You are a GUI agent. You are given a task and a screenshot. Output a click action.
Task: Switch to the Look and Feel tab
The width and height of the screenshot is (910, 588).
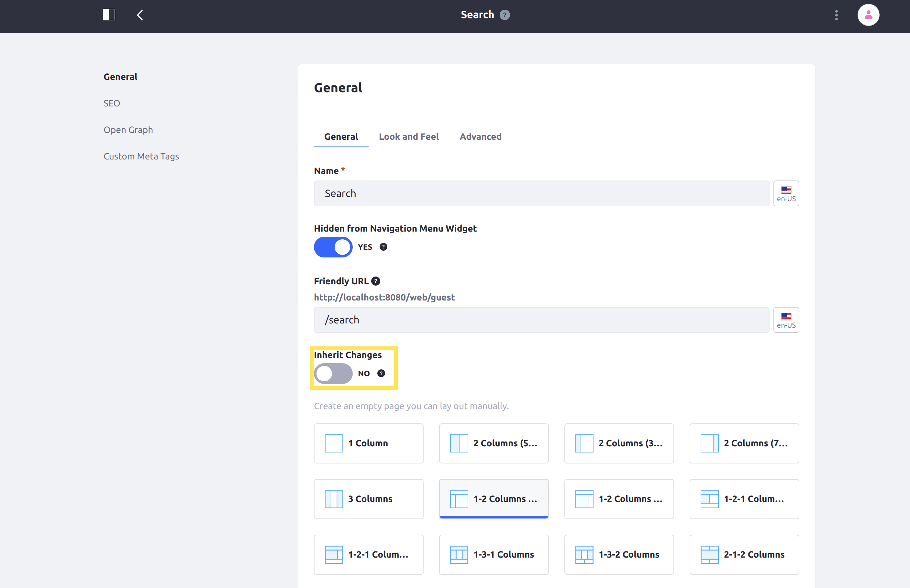point(408,136)
